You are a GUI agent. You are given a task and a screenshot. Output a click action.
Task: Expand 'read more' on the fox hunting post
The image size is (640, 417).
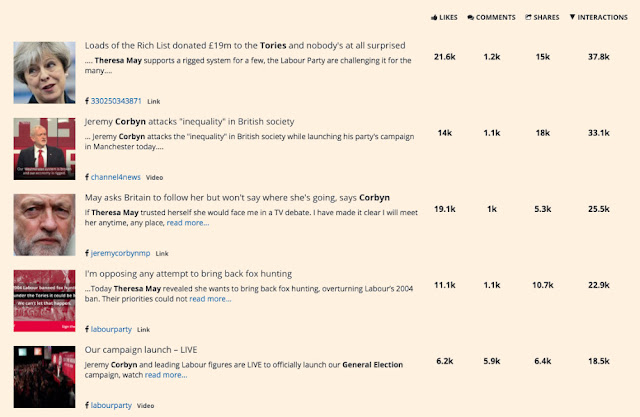(x=210, y=299)
